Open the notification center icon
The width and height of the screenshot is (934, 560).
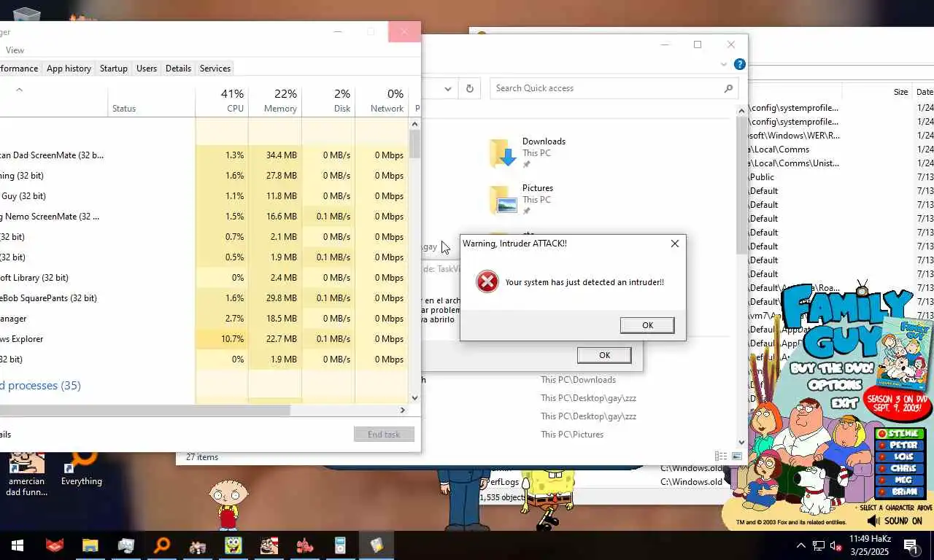[911, 545]
